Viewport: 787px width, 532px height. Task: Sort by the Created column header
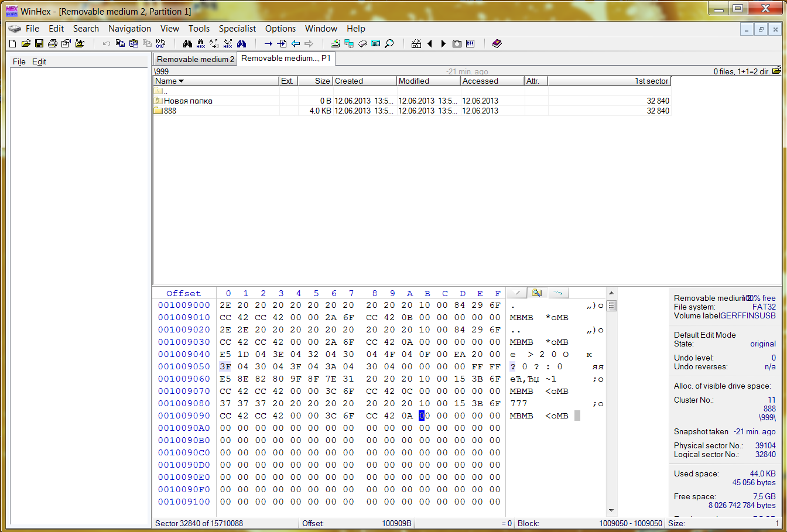coord(364,81)
